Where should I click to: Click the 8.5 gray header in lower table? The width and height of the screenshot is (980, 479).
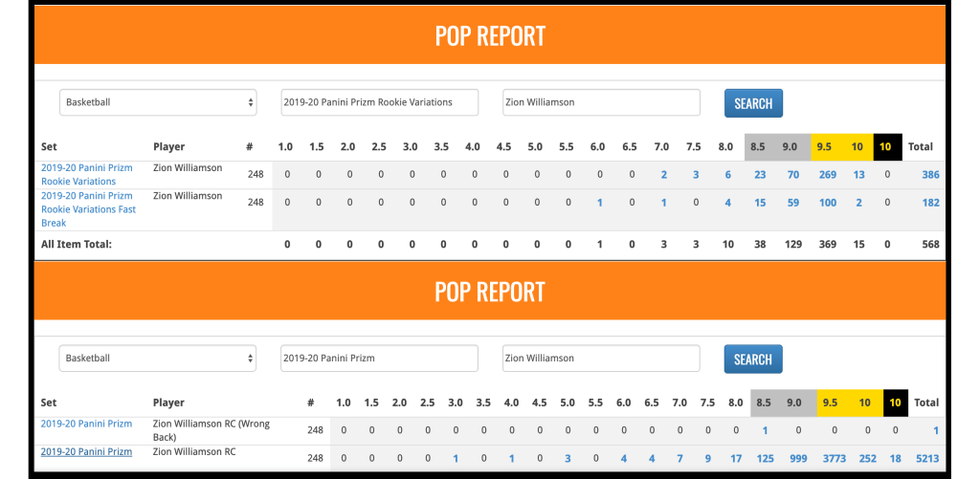click(766, 403)
